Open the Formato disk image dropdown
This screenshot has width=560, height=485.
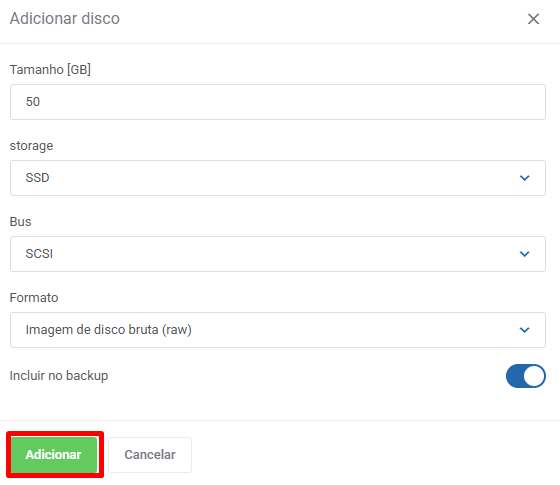[278, 330]
